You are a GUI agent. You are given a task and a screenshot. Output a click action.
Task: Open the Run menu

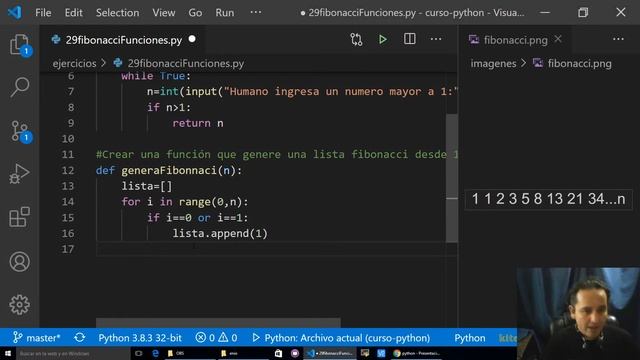coord(225,13)
